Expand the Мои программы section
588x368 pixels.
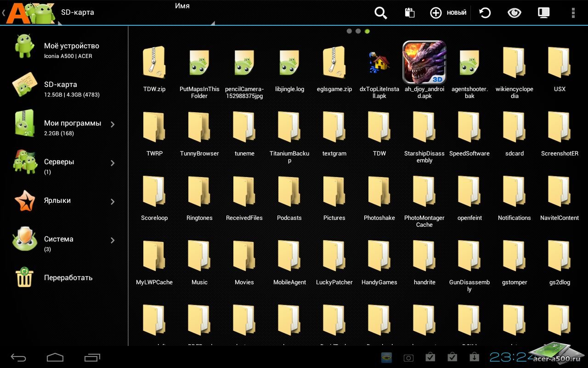click(x=113, y=124)
